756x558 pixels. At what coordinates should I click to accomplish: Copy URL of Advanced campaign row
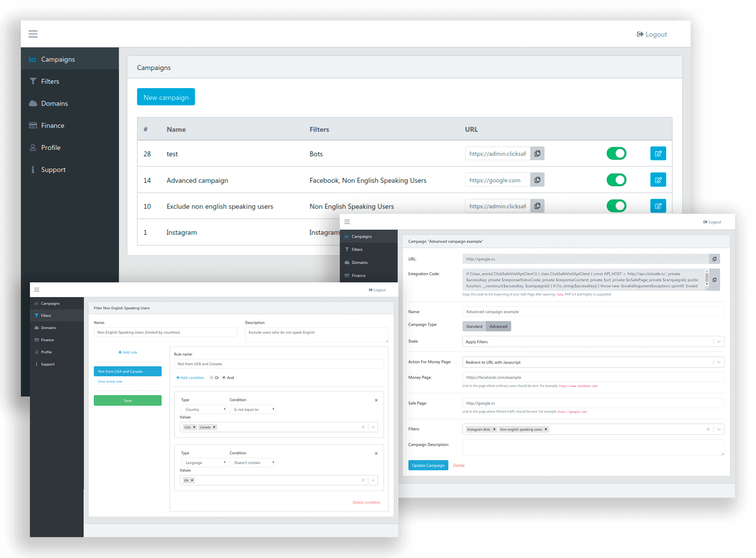(537, 180)
